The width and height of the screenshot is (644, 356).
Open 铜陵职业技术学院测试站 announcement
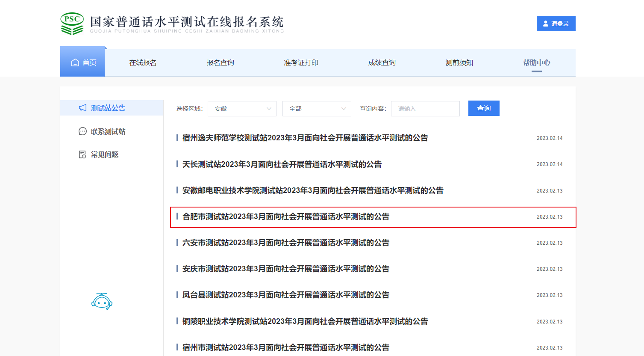click(305, 321)
